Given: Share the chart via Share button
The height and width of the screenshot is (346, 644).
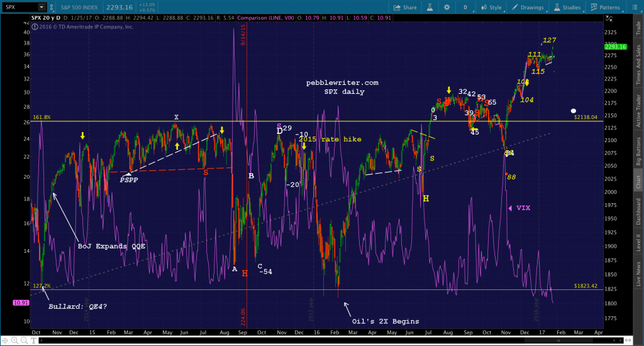Looking at the screenshot, I should point(405,8).
